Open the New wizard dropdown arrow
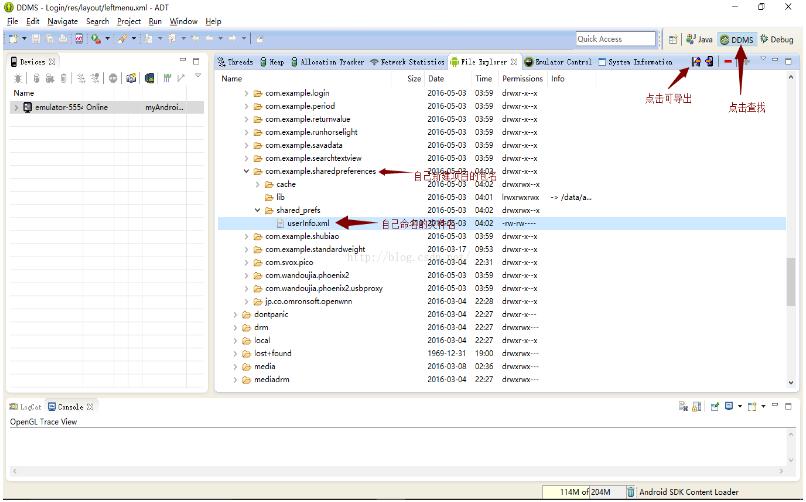Image resolution: width=806 pixels, height=502 pixels. coord(24,39)
